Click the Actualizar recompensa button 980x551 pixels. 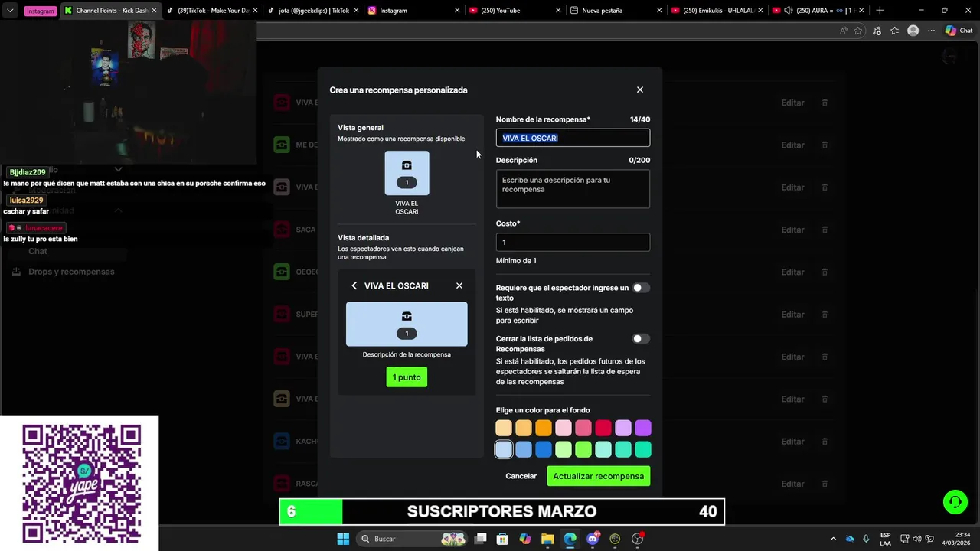pos(599,476)
